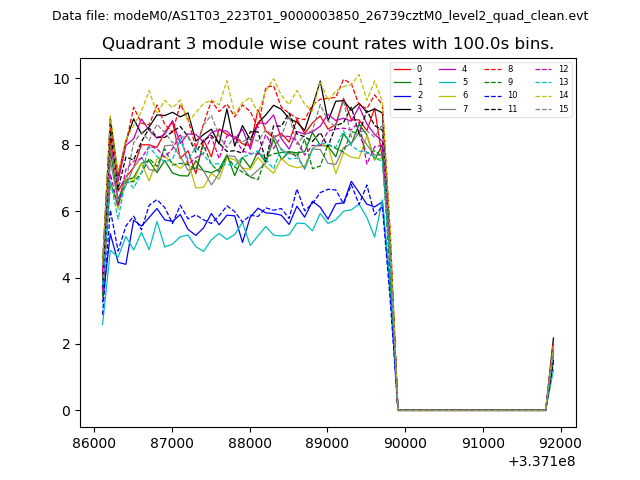The image size is (640, 480).
Task: Click the data file path text at top
Action: click(320, 16)
